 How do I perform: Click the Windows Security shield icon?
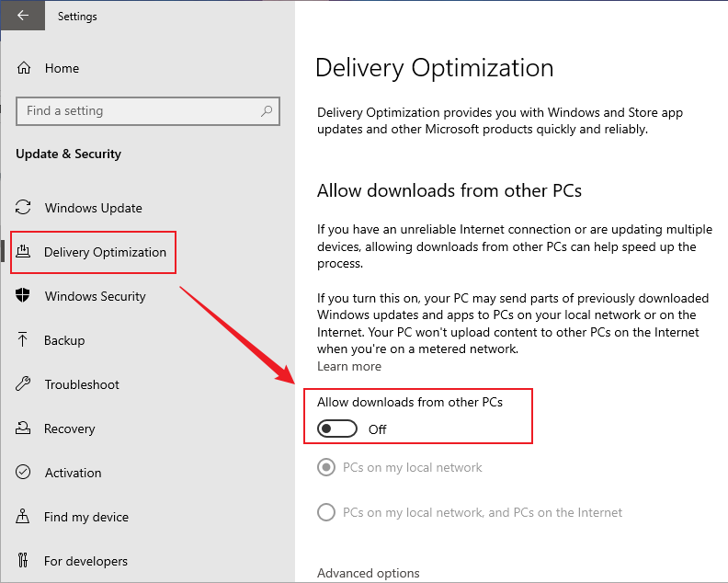25,296
